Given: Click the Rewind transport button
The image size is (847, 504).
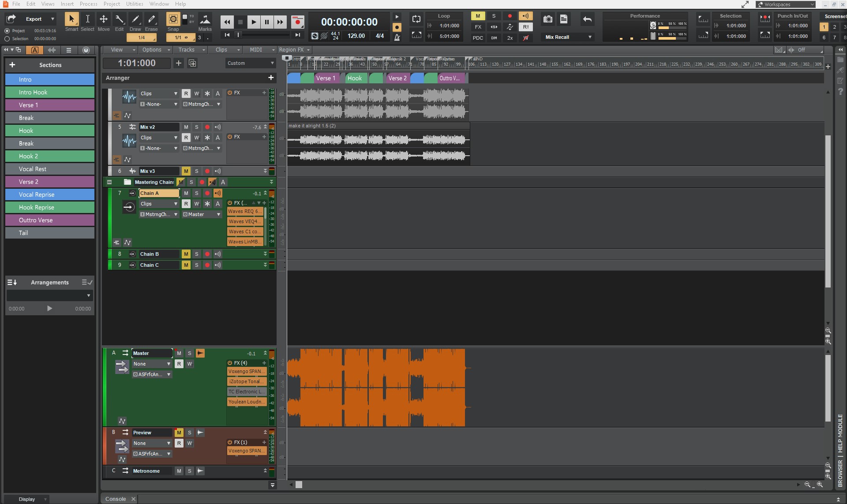Looking at the screenshot, I should (227, 22).
